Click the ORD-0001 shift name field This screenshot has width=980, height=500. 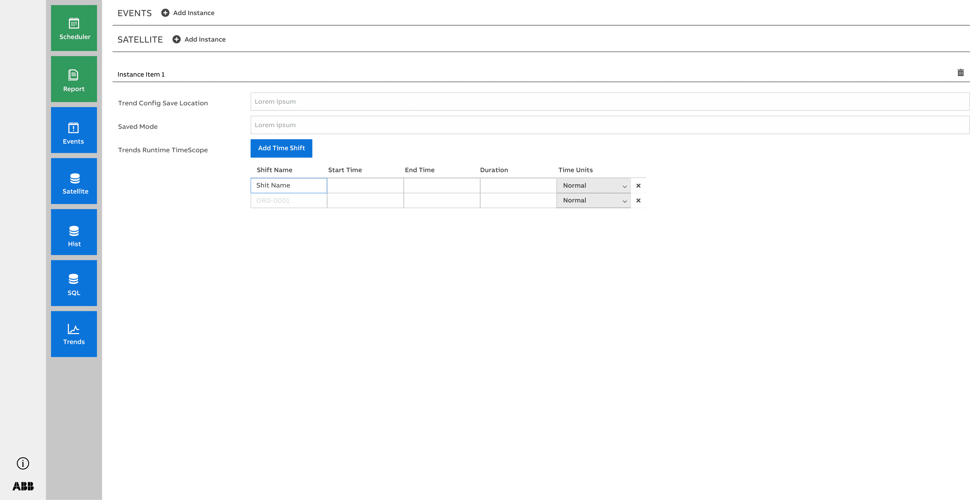288,200
